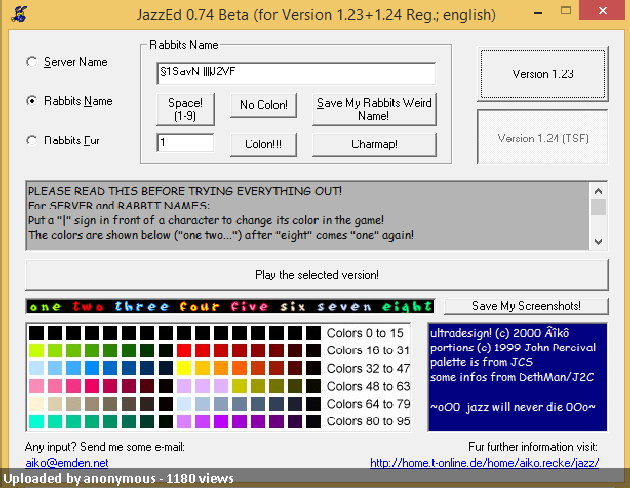Select the Server Name radio button
The image size is (630, 488).
[32, 62]
